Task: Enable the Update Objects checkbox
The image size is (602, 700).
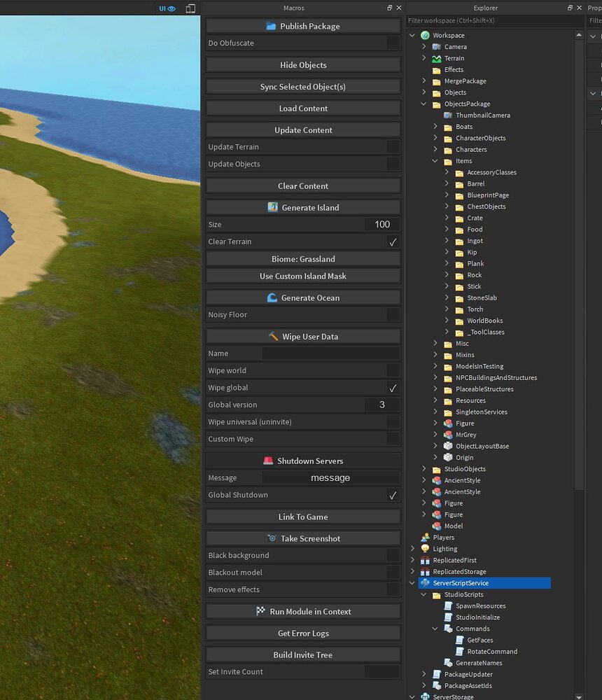Action: click(393, 164)
